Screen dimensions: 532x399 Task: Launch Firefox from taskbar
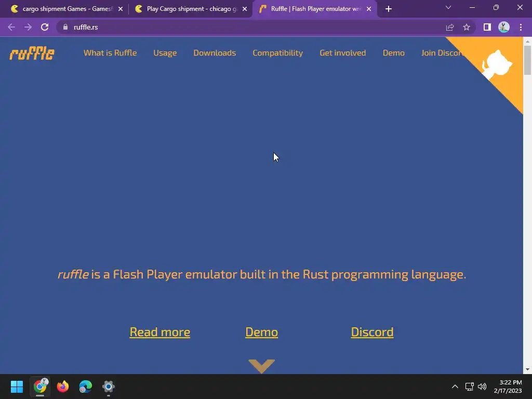[x=63, y=387]
